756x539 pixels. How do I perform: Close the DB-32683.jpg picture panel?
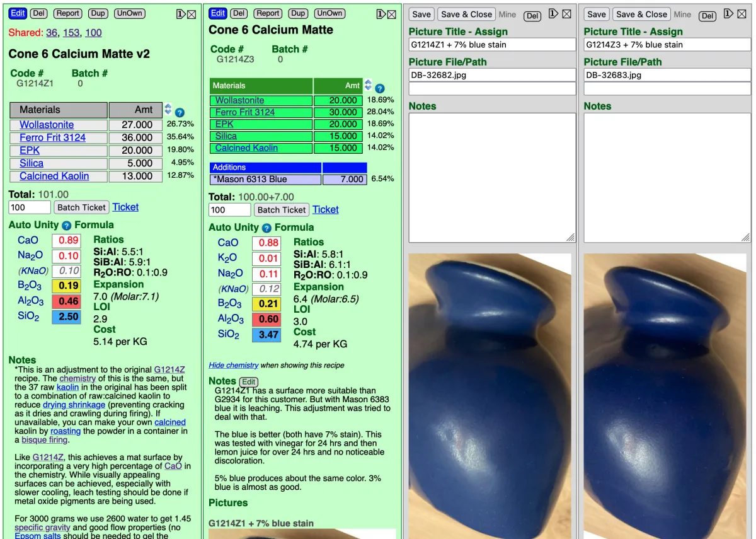pyautogui.click(x=742, y=14)
